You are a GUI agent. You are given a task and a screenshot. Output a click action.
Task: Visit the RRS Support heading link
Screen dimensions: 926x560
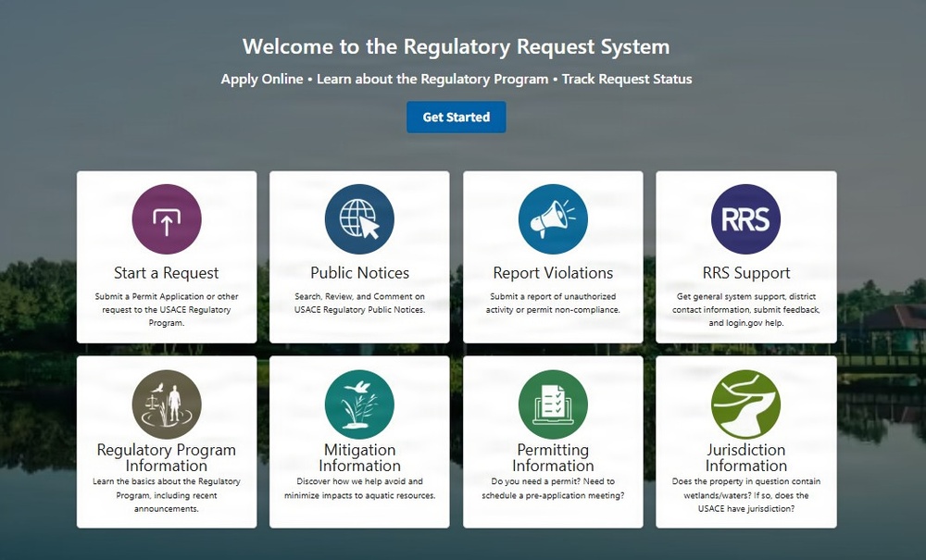745,273
